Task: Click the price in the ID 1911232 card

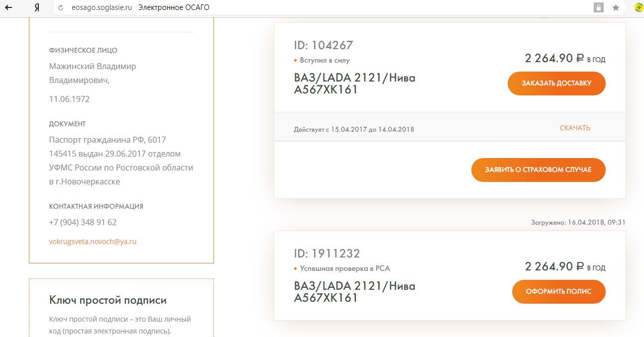Action: point(565,267)
